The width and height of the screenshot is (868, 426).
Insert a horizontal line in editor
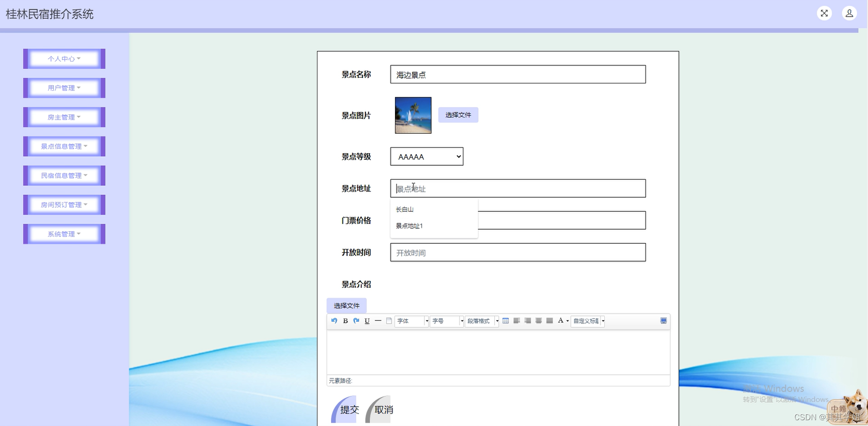pos(378,321)
